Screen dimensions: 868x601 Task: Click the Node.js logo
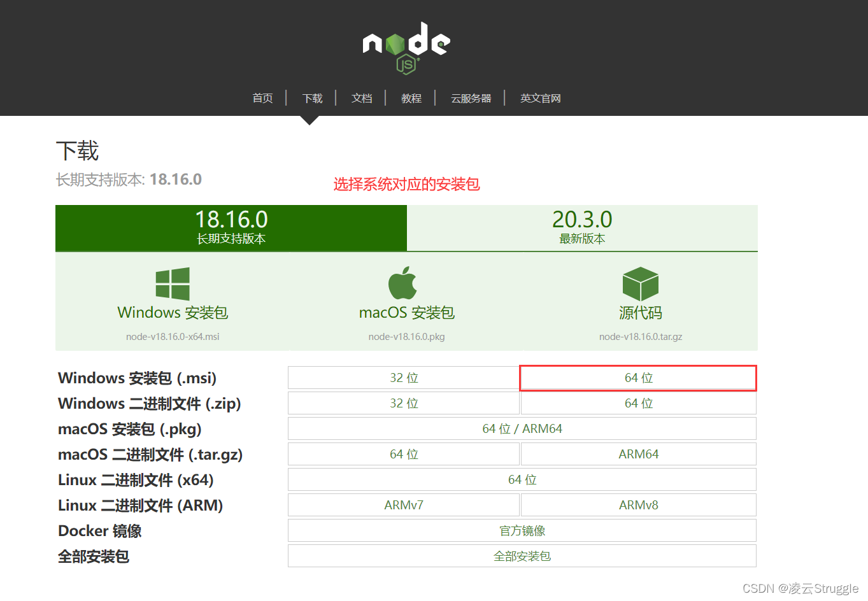coord(406,48)
